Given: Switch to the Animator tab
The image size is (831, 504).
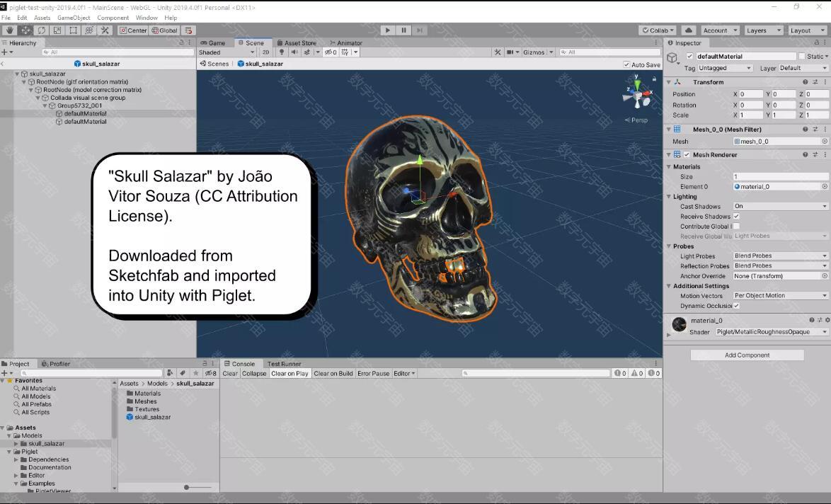Looking at the screenshot, I should click(x=346, y=43).
